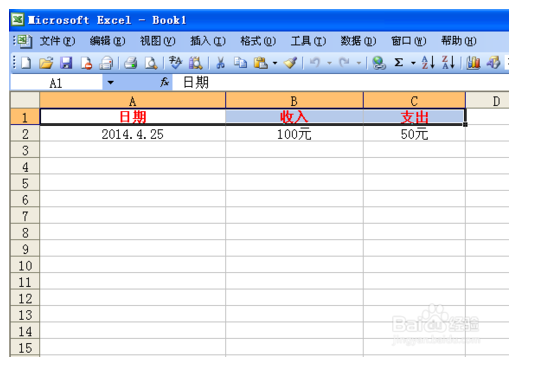The width and height of the screenshot is (550, 371).
Task: Click the New blank workbook icon
Action: coord(26,63)
